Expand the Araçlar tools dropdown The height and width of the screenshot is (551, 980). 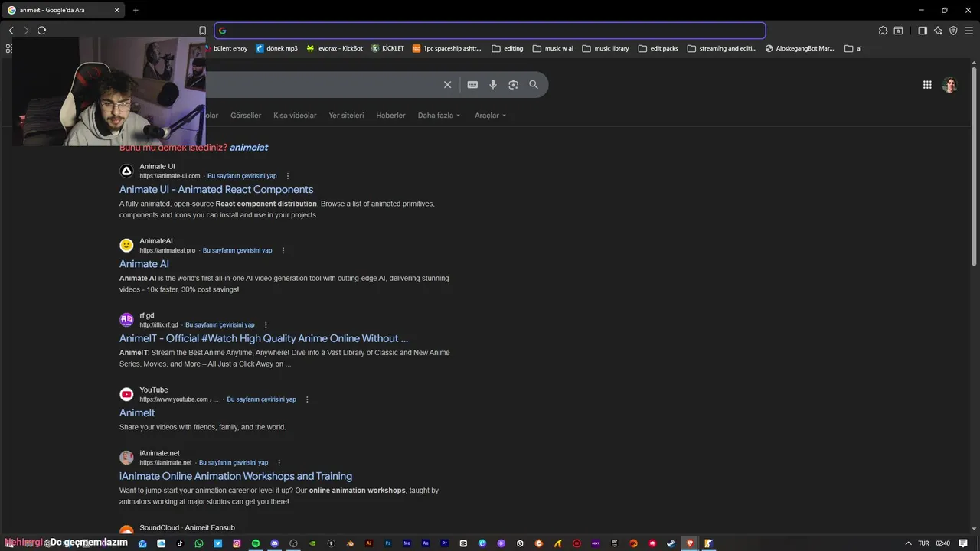(490, 116)
